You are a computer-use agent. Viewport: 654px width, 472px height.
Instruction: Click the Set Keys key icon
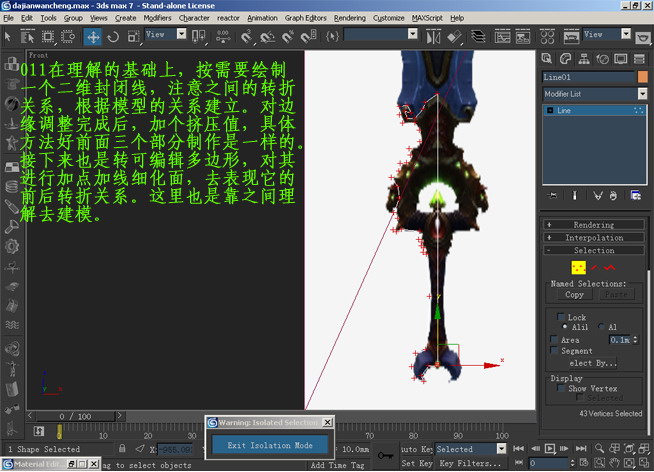click(x=384, y=454)
